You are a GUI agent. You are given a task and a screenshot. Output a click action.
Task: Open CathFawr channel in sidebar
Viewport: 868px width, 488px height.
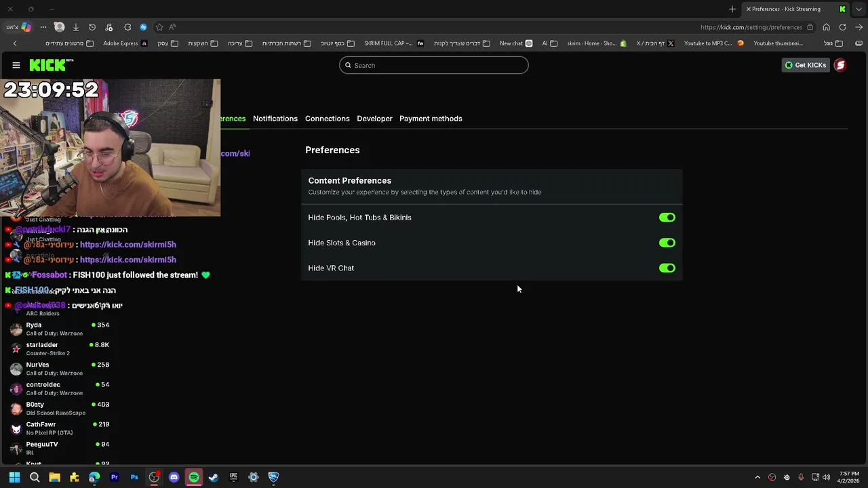(x=61, y=428)
